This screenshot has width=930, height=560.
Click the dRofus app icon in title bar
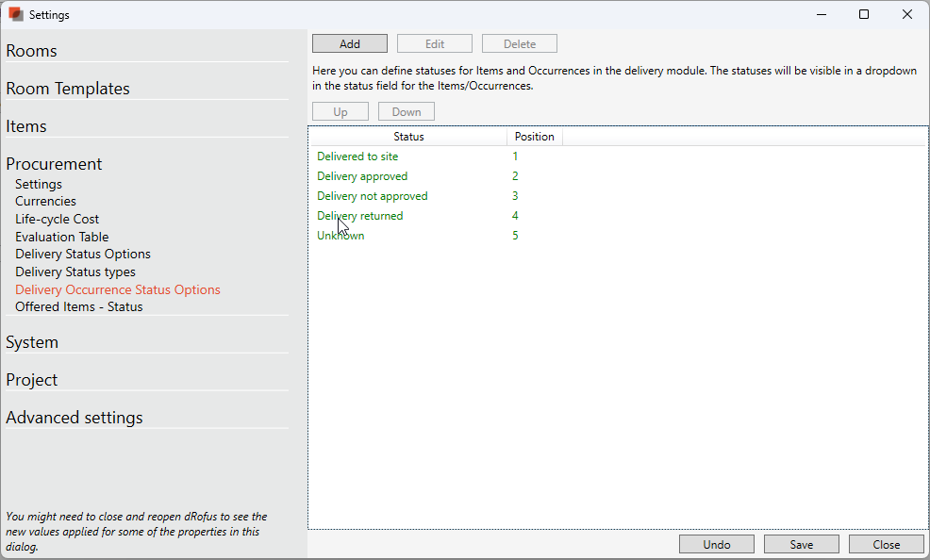(16, 15)
